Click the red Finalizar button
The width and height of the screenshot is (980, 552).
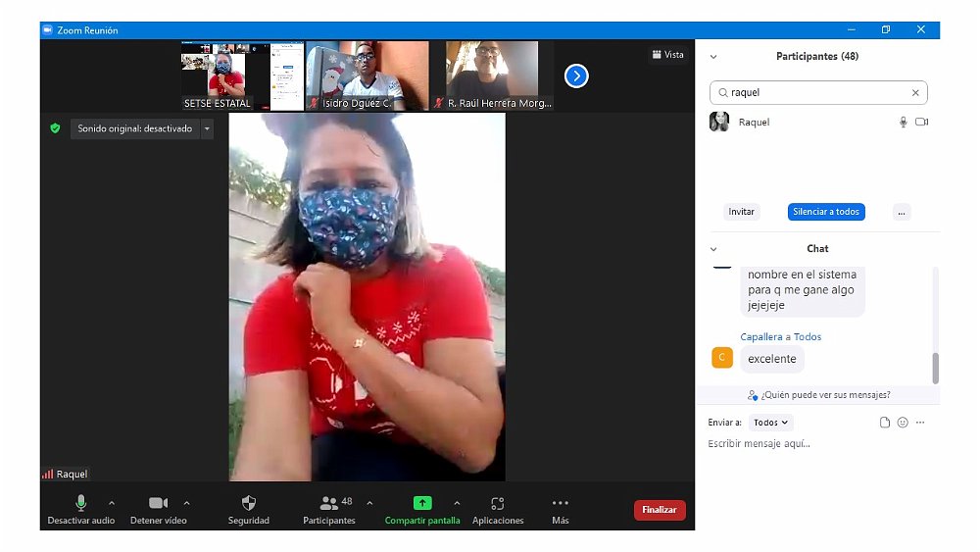[x=660, y=510]
